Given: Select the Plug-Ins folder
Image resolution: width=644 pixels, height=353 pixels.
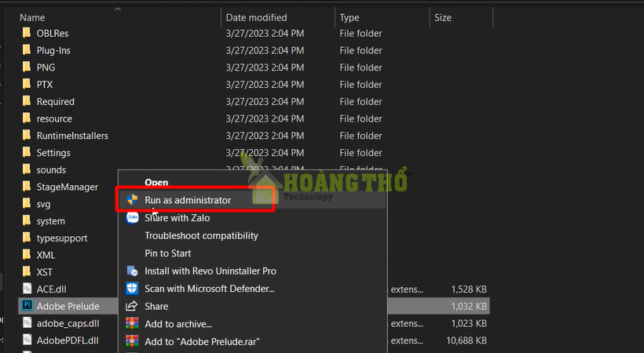Looking at the screenshot, I should [x=53, y=50].
